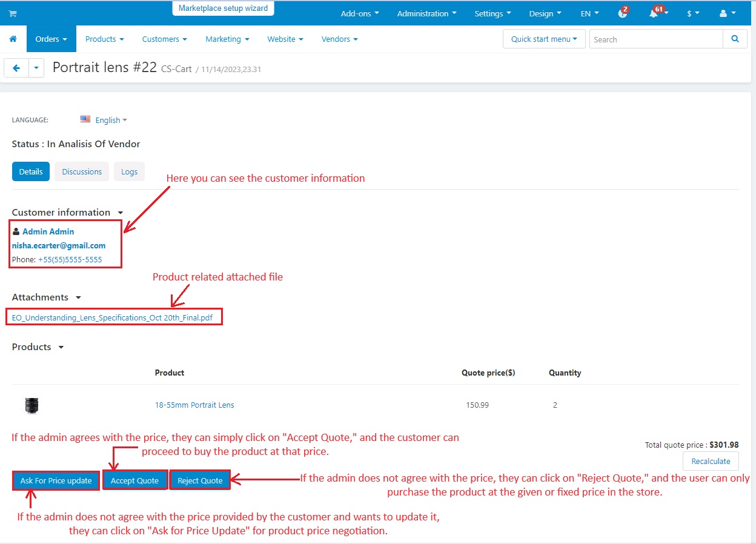Open the Products menu

[x=104, y=39]
